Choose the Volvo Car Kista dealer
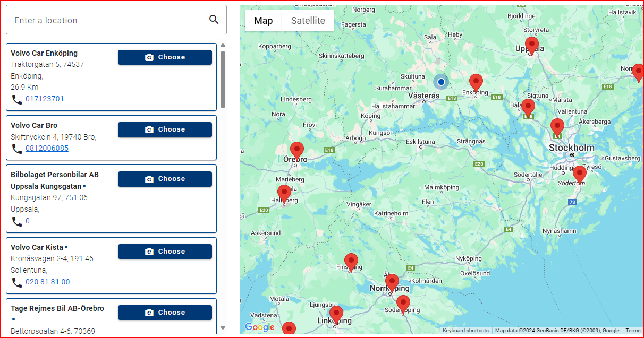The image size is (644, 338). pos(165,252)
